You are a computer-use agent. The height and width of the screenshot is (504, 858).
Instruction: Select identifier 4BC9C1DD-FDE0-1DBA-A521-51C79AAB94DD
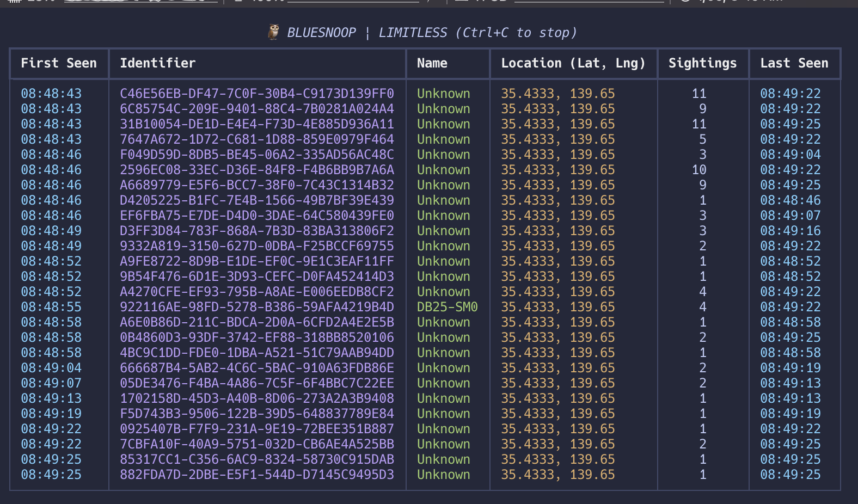[x=257, y=353]
